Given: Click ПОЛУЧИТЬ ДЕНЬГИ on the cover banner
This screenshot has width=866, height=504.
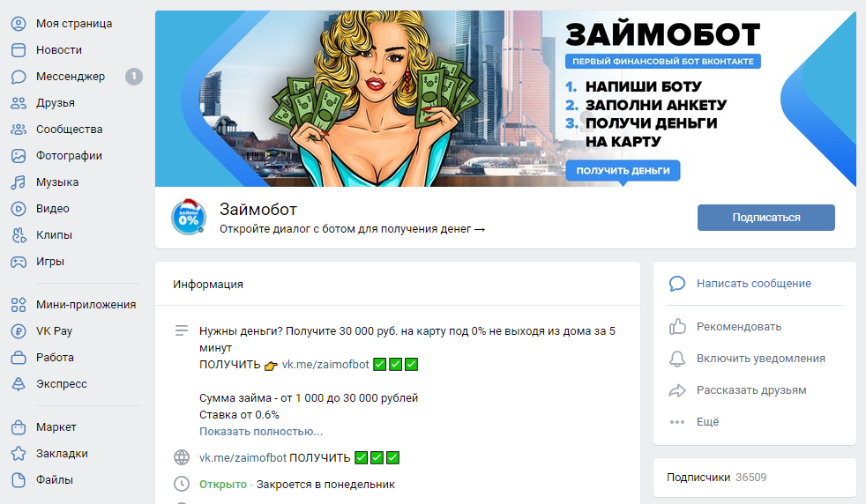Looking at the screenshot, I should 623,171.
